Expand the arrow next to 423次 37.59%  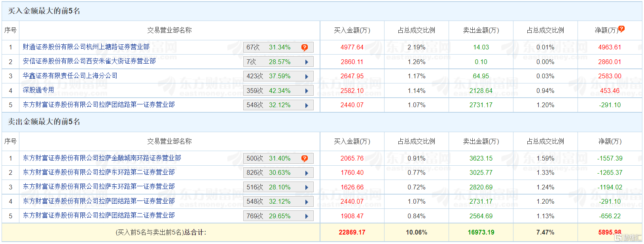tap(307, 76)
